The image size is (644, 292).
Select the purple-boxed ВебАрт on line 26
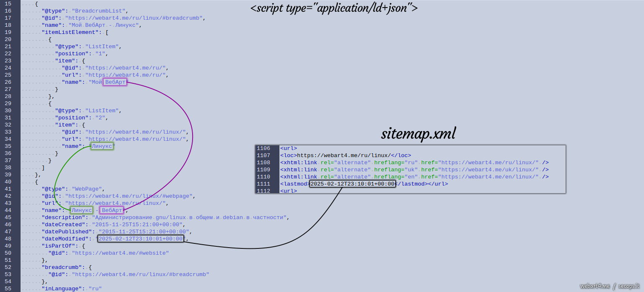click(x=115, y=82)
